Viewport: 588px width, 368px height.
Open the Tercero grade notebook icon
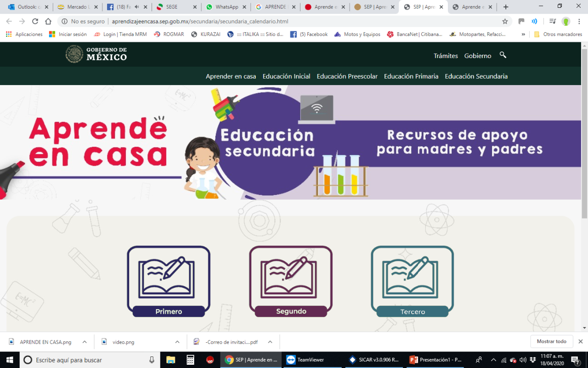413,281
